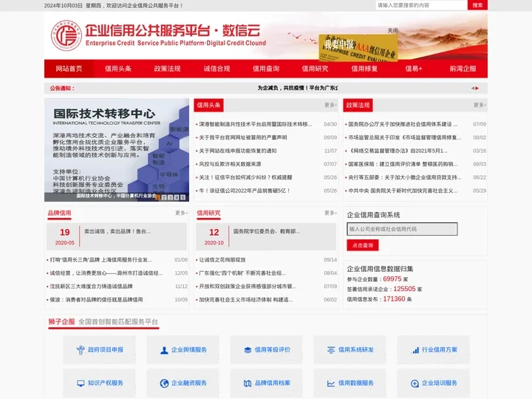Open policy 国家医保局：建立信用评价清单
The height and width of the screenshot is (399, 532).
[x=403, y=164]
